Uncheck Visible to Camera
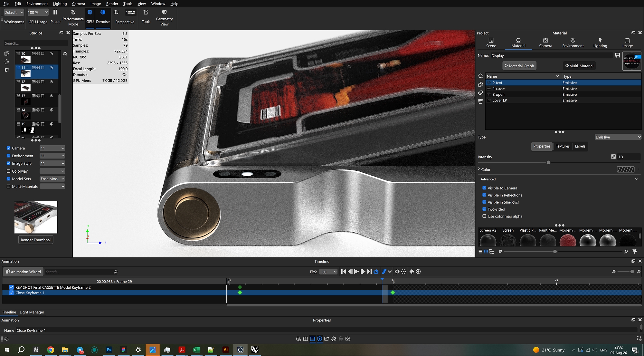 [x=484, y=188]
